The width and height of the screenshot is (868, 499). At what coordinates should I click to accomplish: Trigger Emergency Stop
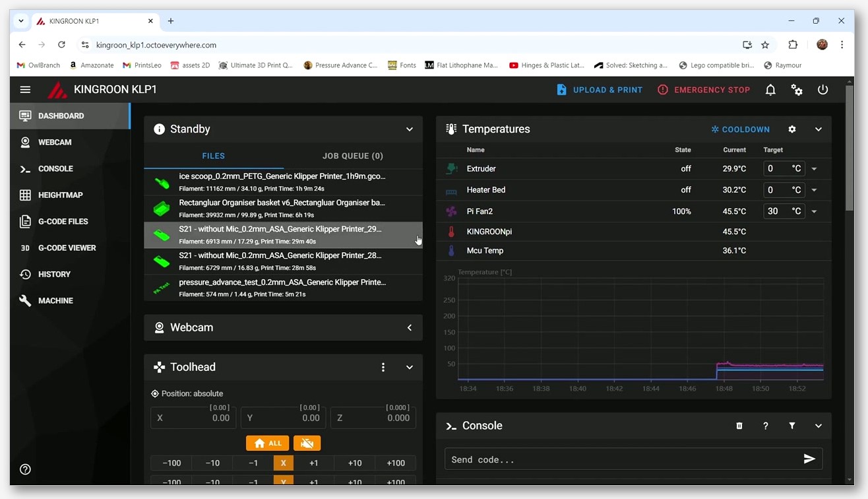[x=704, y=90]
